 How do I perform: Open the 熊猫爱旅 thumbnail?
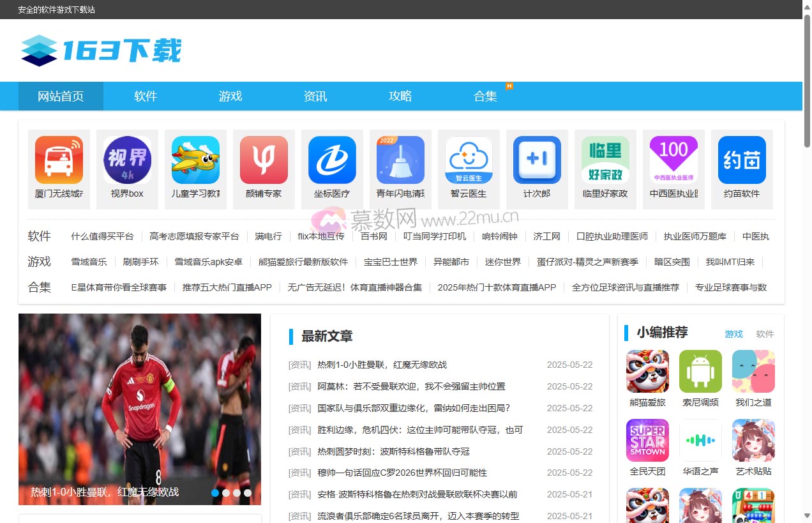pos(647,371)
